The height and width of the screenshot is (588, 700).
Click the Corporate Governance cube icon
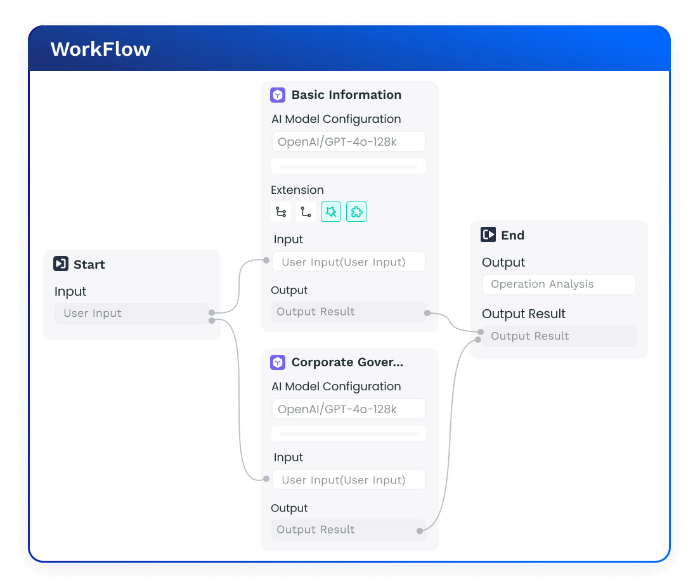278,362
